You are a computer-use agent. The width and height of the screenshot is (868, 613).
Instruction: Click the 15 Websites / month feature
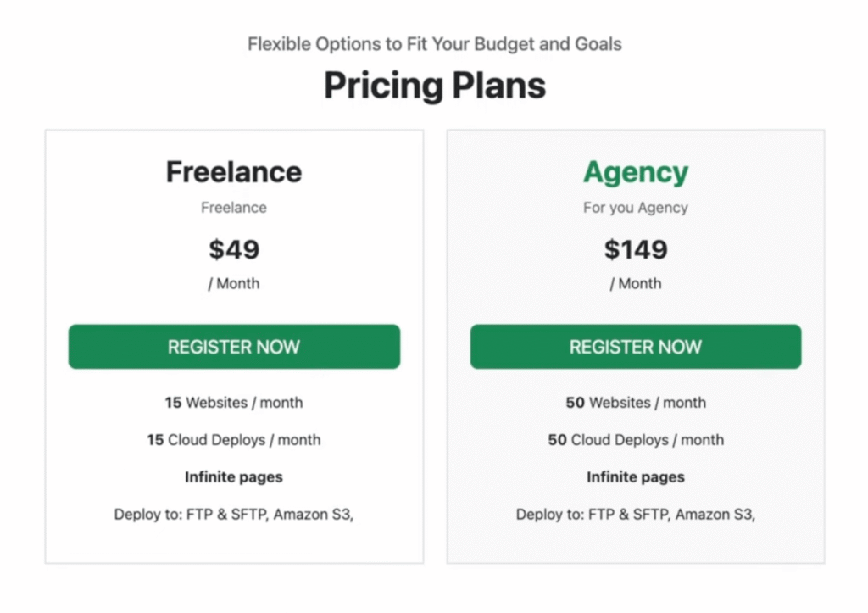tap(234, 403)
